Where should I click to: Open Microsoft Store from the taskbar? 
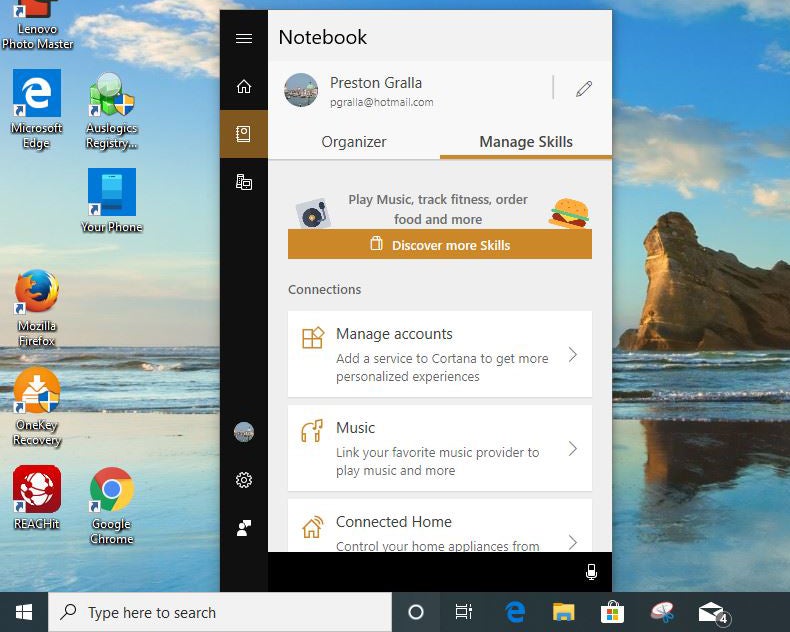(612, 612)
